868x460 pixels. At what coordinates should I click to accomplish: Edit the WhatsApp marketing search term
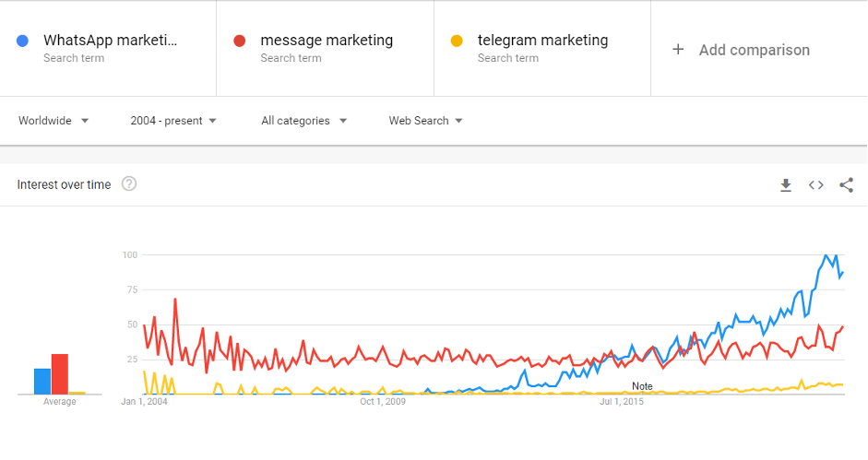(x=110, y=41)
